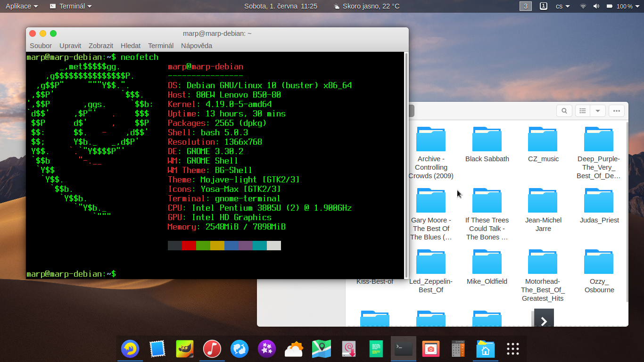The height and width of the screenshot is (362, 644).
Task: Open the Soubor menu in terminal
Action: tap(41, 46)
